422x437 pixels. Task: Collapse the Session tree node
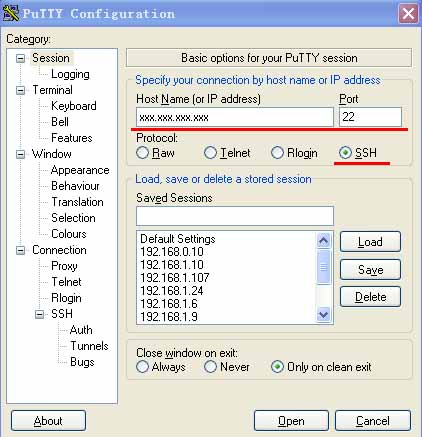[21, 58]
